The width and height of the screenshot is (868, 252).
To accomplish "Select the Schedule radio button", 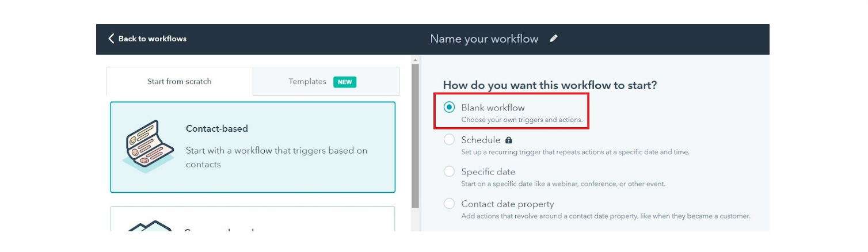I will (x=449, y=140).
